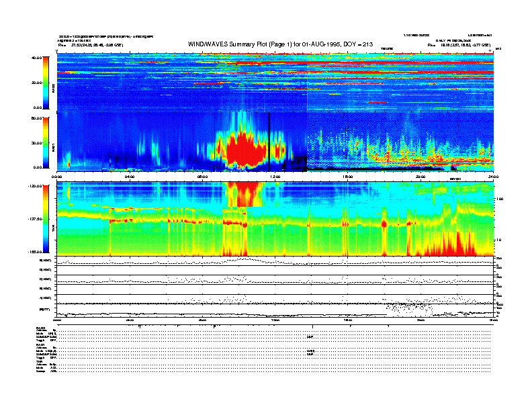Click the RAD2 header in status table

coord(40,328)
